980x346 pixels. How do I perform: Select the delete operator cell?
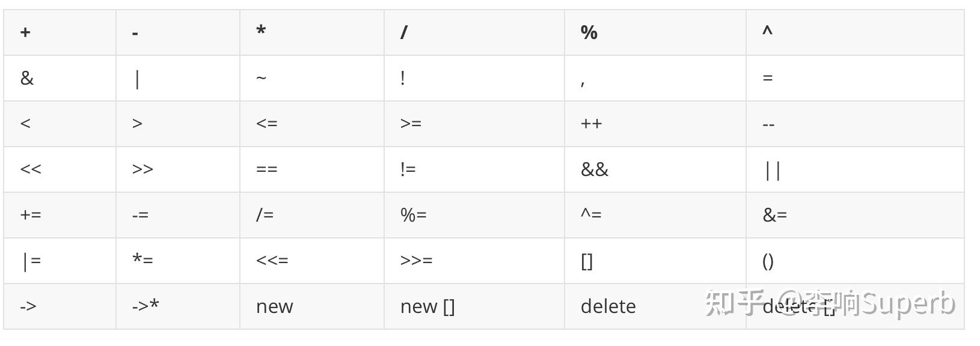[655, 306]
